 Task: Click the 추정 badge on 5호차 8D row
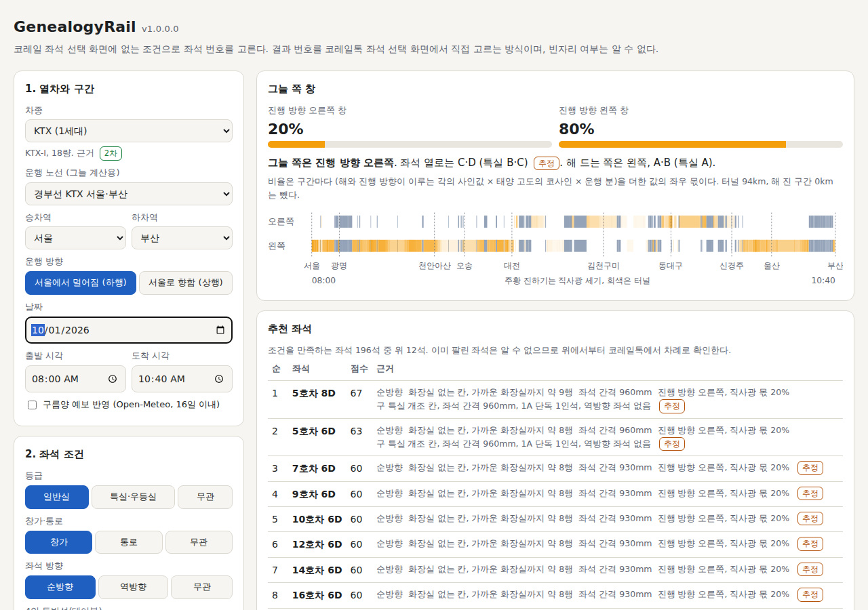tap(672, 406)
